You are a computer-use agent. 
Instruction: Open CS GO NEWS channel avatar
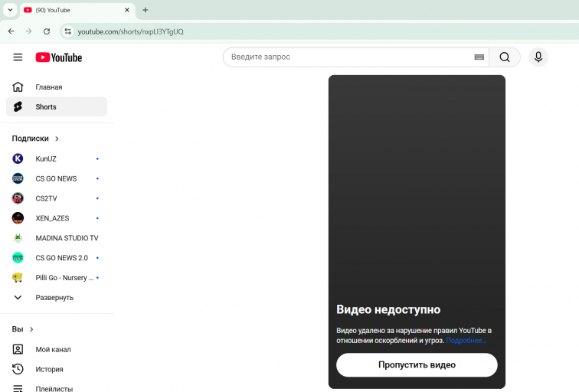18,178
